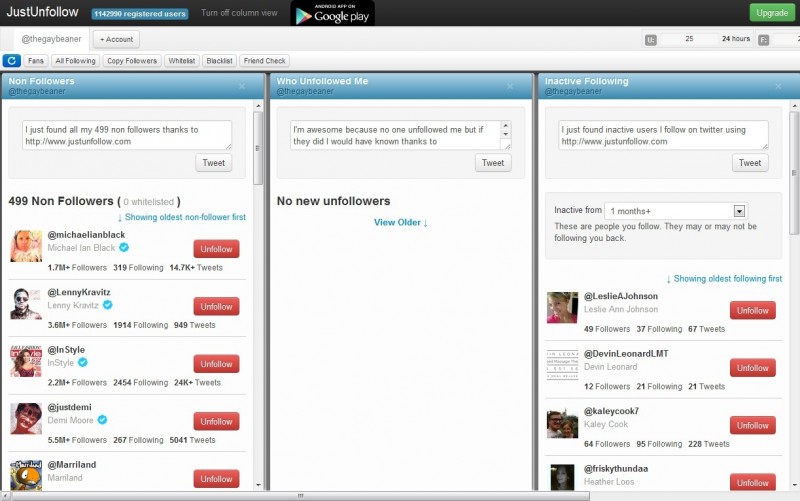
Task: Unfollow @kaleycook7
Action: [x=753, y=425]
